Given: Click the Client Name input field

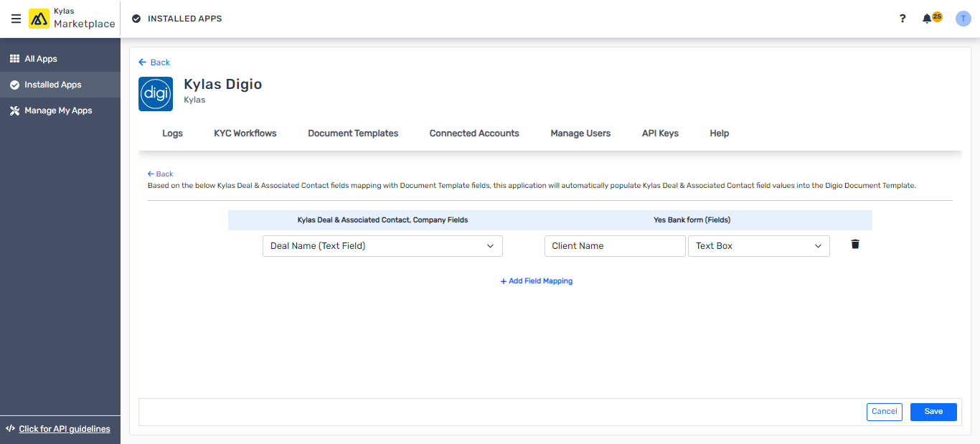Looking at the screenshot, I should [x=614, y=246].
